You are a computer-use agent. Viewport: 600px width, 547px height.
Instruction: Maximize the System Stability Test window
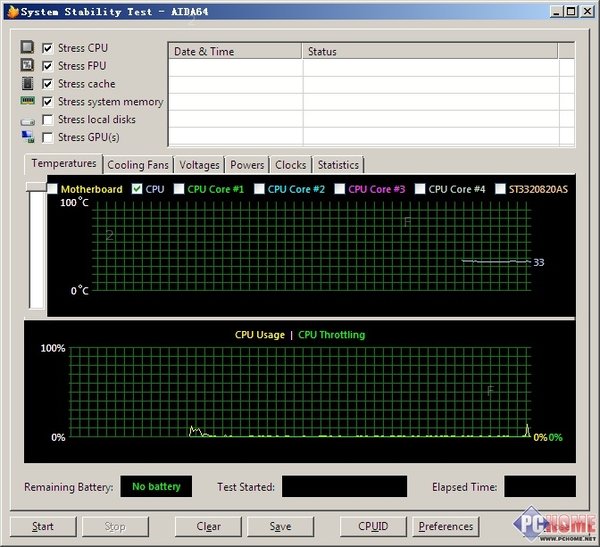(571, 11)
